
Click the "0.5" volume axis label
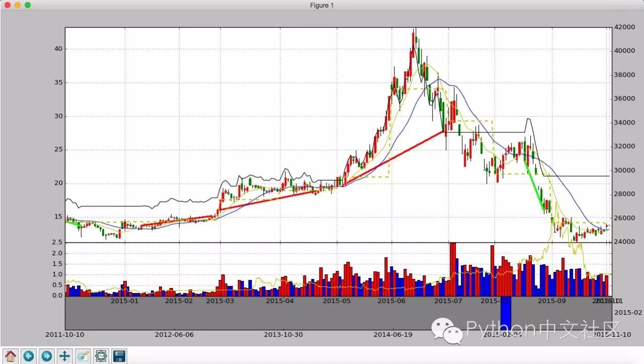click(x=57, y=285)
